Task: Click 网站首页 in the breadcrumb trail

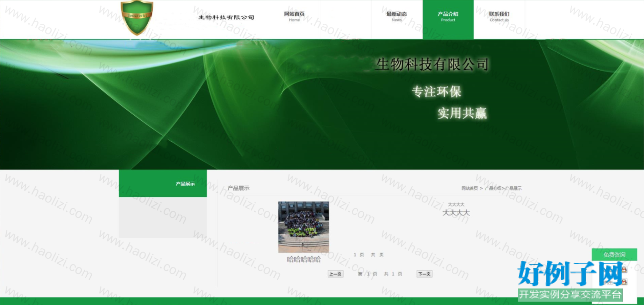Action: [469, 188]
